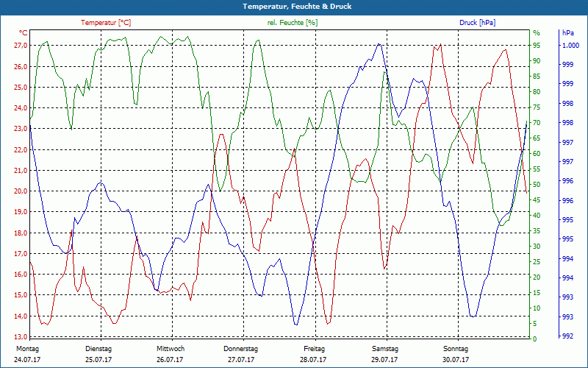Click the blue 'hPa' unit label
The height and width of the screenshot is (368, 588).
click(568, 33)
